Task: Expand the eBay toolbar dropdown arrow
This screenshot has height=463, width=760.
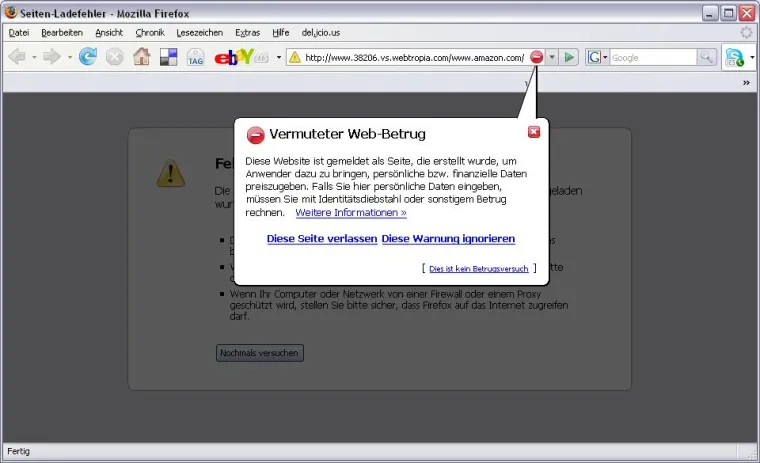Action: coord(279,57)
